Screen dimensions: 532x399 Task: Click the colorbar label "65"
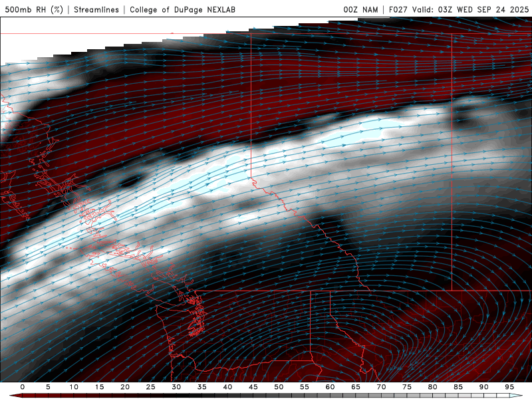tap(356, 387)
